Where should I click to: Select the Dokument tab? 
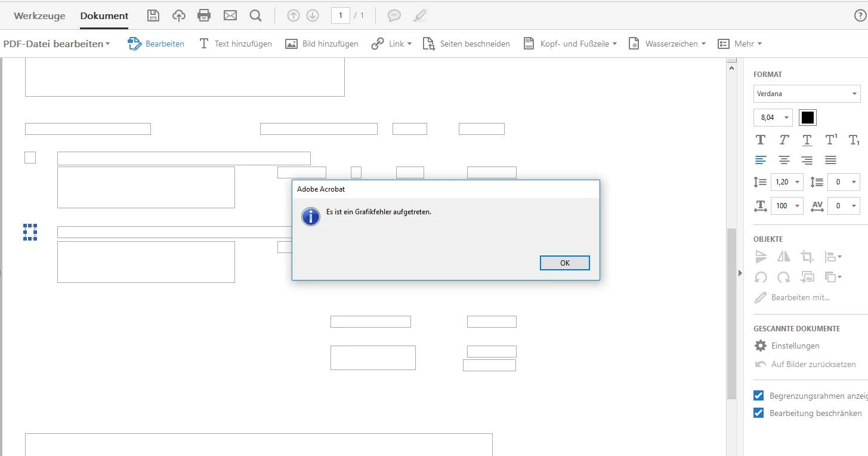tap(104, 16)
